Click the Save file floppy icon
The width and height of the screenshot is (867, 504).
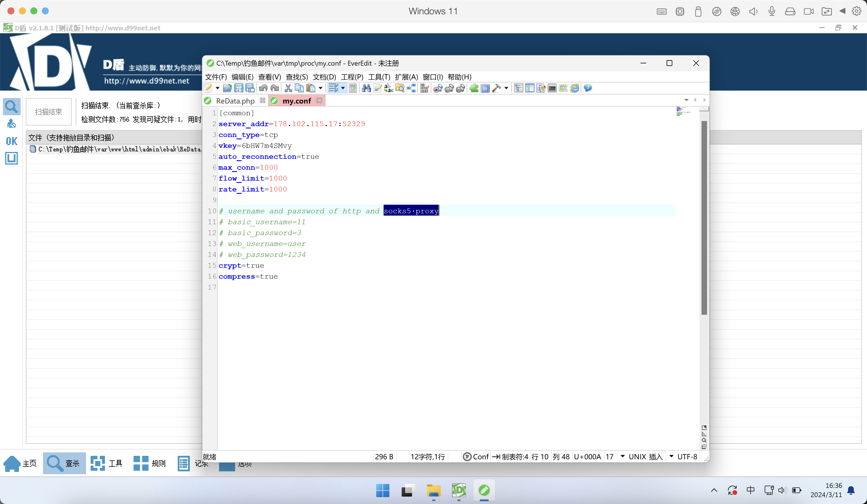tap(239, 88)
